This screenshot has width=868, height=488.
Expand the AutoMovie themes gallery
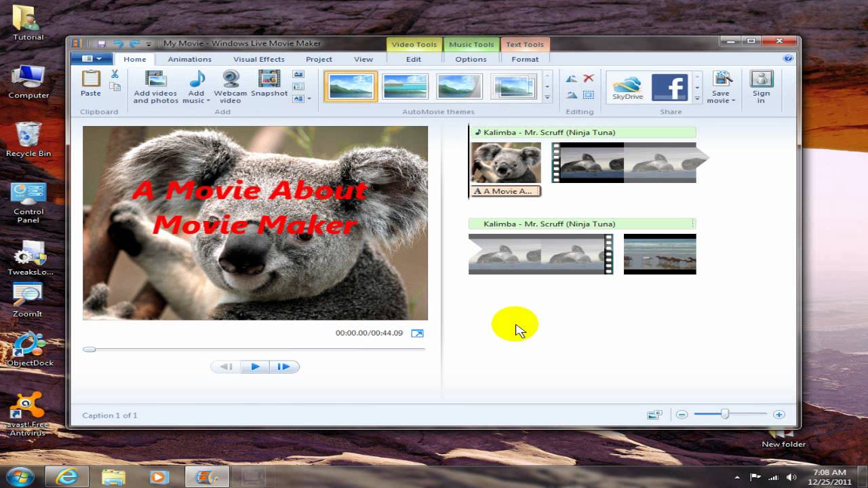pyautogui.click(x=547, y=98)
